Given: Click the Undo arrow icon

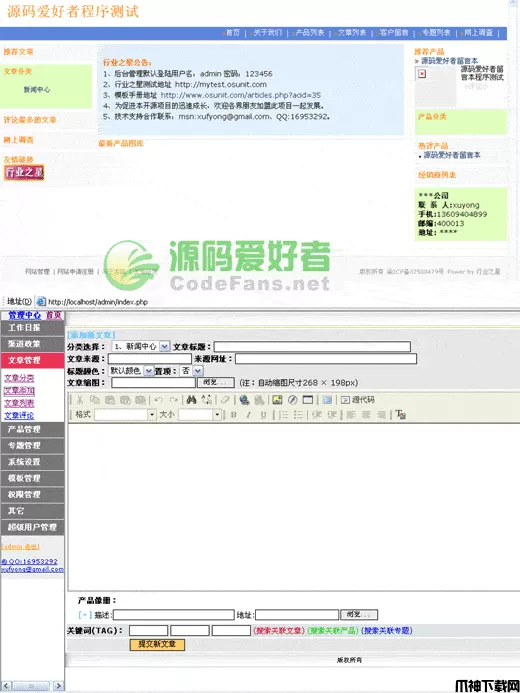Looking at the screenshot, I should 159,400.
